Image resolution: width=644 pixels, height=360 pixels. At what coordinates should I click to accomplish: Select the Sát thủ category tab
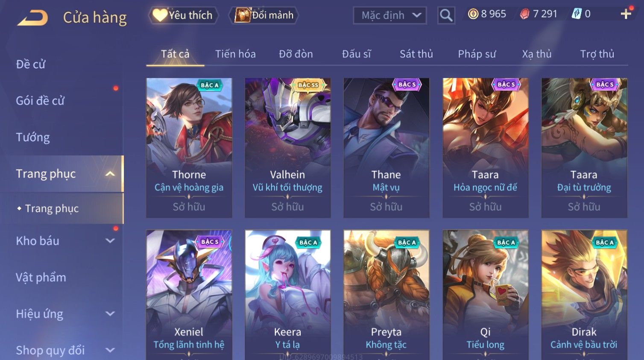coord(416,54)
